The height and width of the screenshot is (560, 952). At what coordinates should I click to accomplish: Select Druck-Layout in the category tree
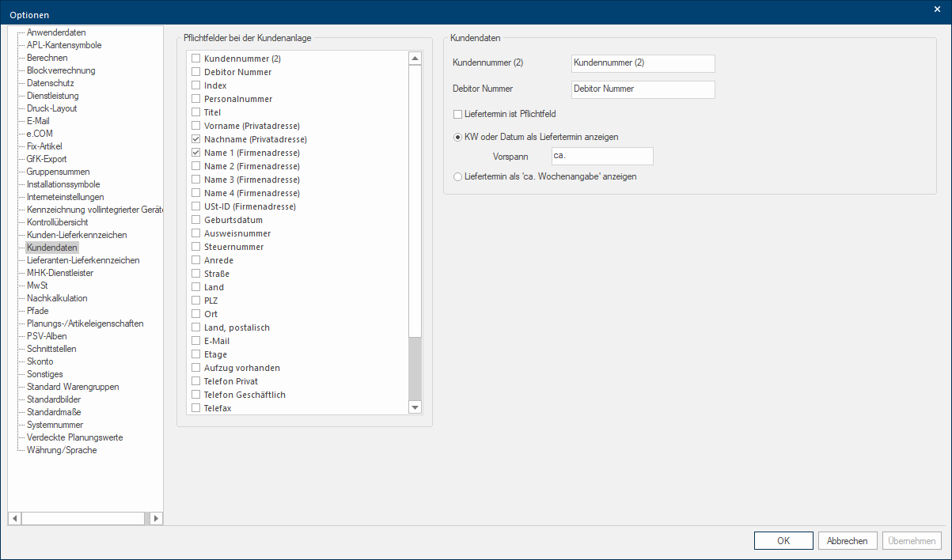[x=51, y=108]
